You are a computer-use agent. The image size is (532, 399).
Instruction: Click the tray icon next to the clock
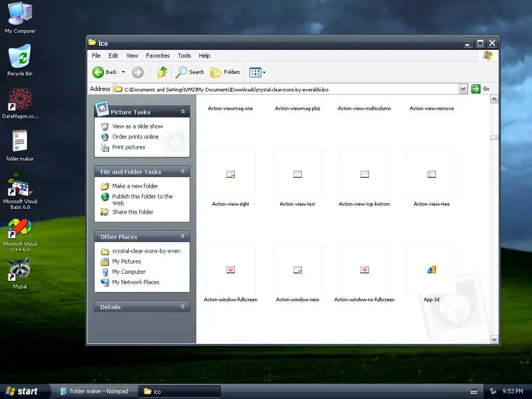tap(493, 391)
